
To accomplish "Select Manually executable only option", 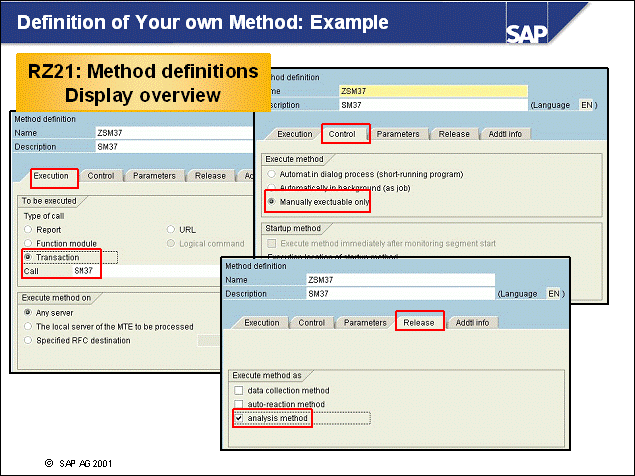I will pos(271,201).
